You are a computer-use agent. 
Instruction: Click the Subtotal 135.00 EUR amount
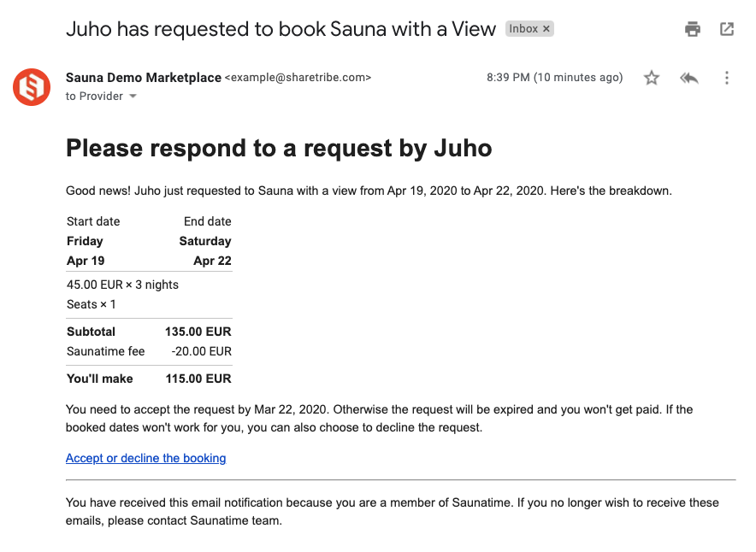(198, 332)
